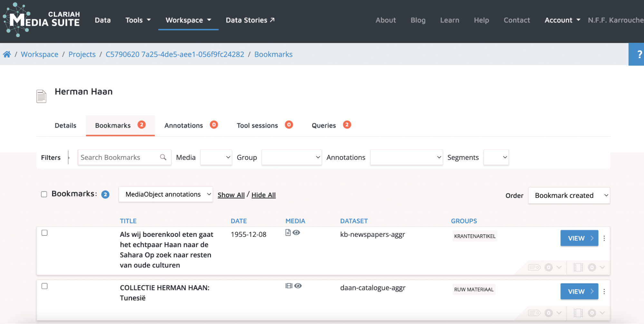Click the blue question mark help icon

[639, 54]
